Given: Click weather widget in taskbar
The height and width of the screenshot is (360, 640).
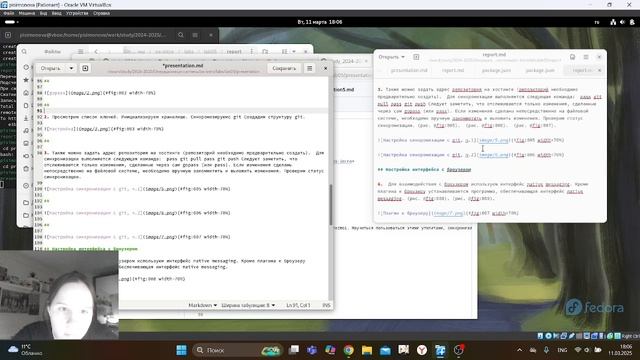Looking at the screenshot, I should click(24, 350).
